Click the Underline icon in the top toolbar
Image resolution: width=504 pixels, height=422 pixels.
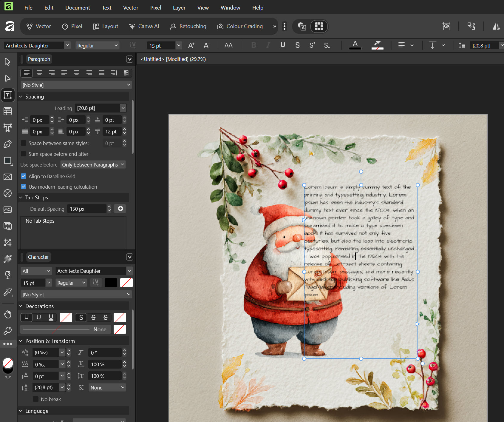283,45
